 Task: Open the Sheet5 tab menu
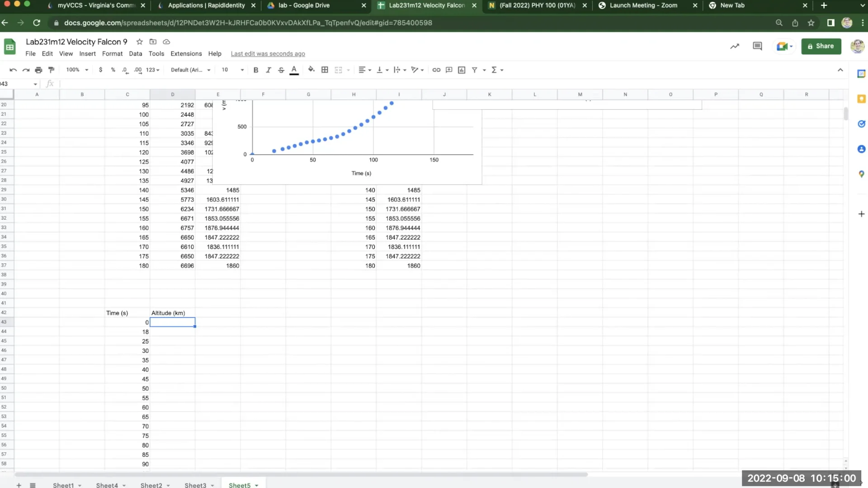pyautogui.click(x=256, y=485)
